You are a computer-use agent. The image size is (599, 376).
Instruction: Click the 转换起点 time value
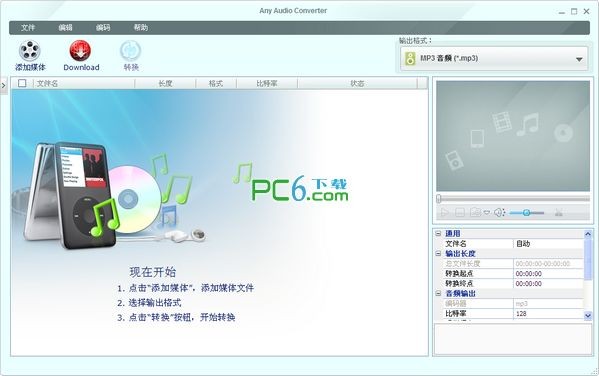coord(548,274)
